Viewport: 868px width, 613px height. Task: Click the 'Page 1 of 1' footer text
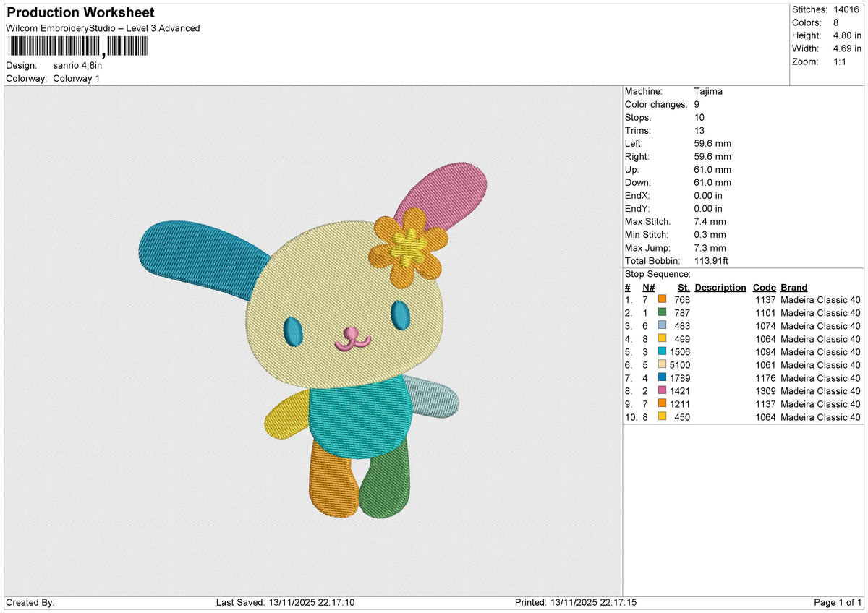838,603
